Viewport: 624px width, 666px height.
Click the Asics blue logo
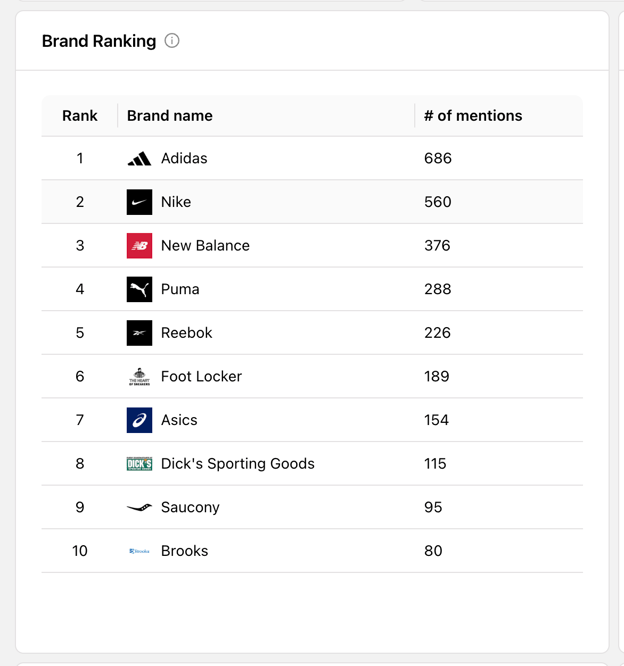point(139,420)
